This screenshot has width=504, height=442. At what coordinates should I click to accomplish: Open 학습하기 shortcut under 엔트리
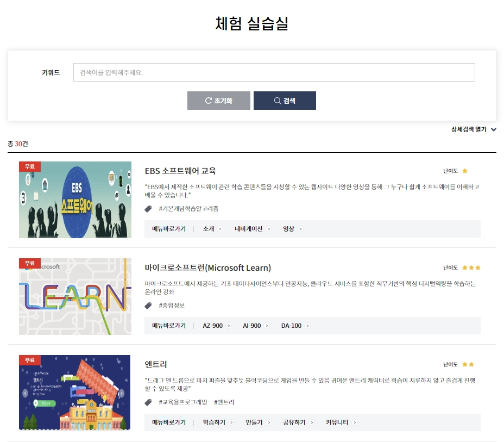(x=218, y=422)
